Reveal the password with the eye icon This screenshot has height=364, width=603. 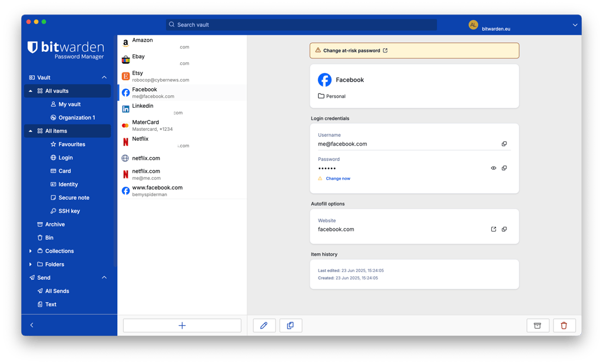coord(493,168)
